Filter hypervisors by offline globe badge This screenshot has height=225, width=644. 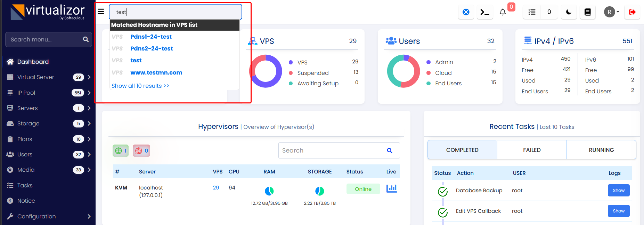pos(141,150)
